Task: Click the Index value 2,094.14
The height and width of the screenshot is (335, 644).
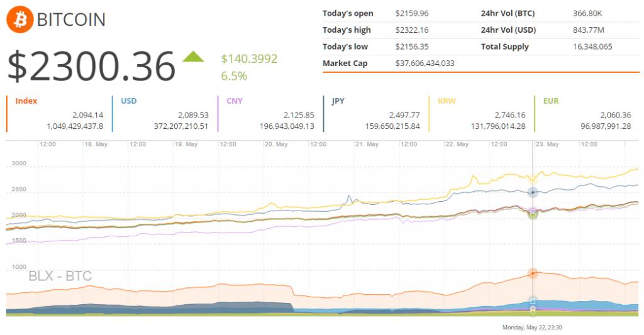Action: coord(88,115)
